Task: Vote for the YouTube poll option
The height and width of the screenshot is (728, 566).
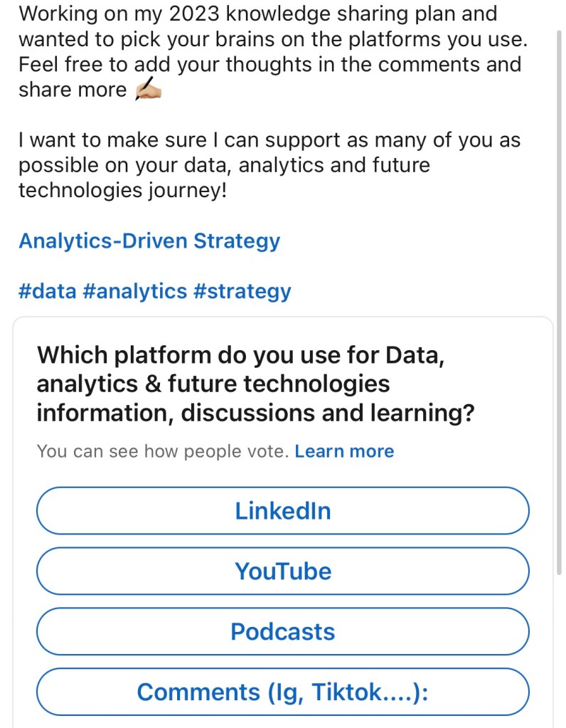Action: 282,571
